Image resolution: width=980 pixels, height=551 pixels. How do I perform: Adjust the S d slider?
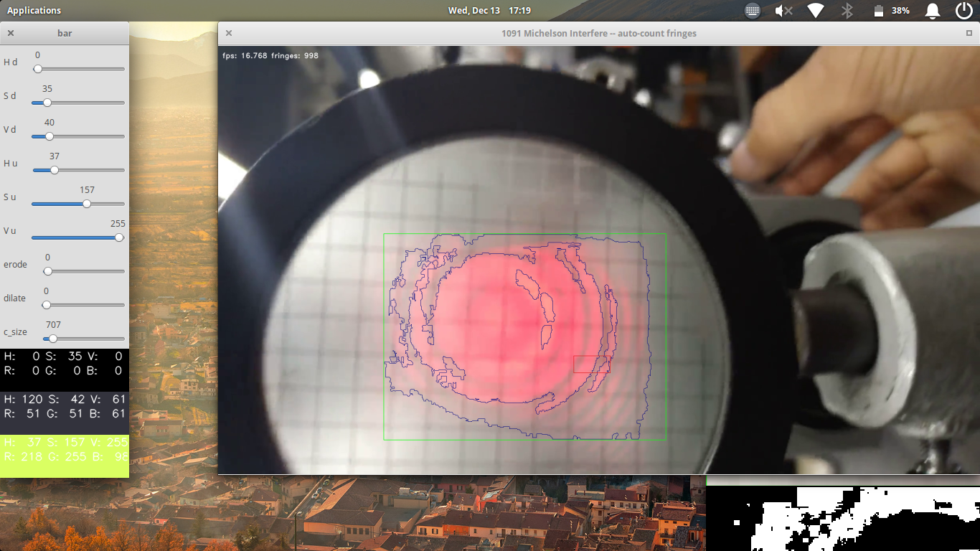(x=78, y=103)
